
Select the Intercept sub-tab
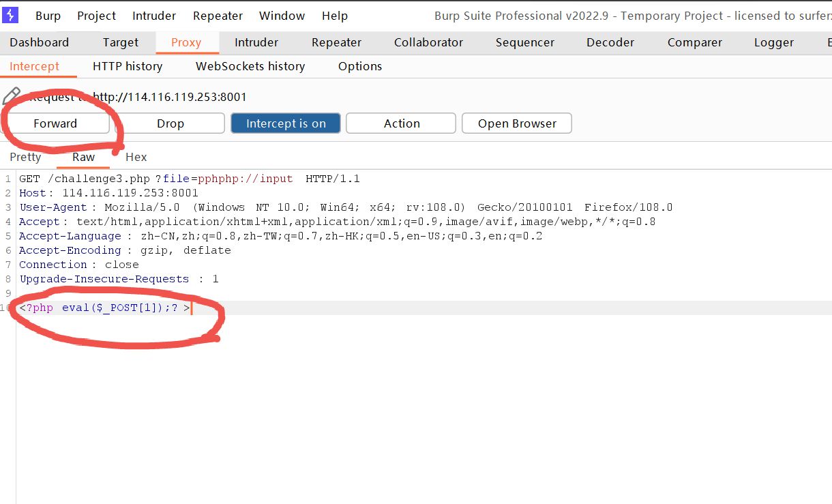[x=34, y=66]
